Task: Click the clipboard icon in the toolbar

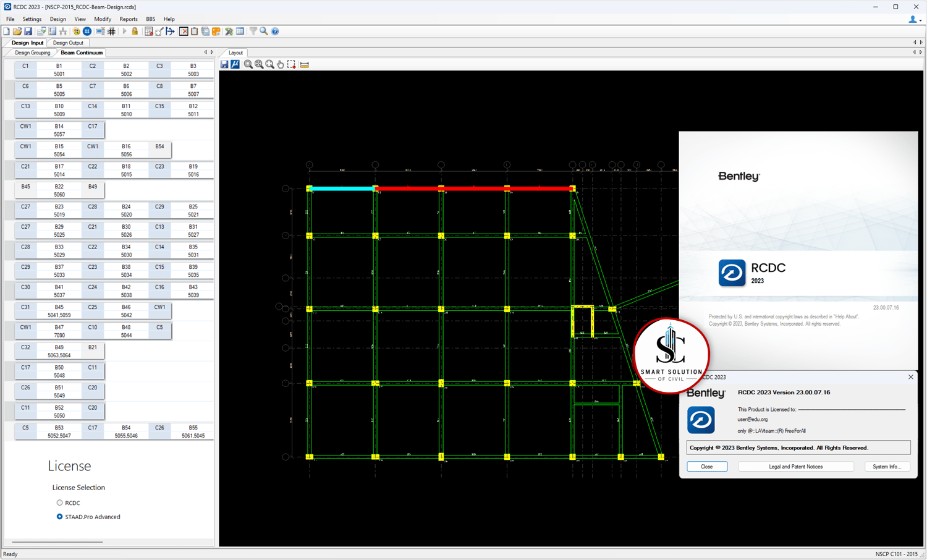Action: pyautogui.click(x=194, y=32)
